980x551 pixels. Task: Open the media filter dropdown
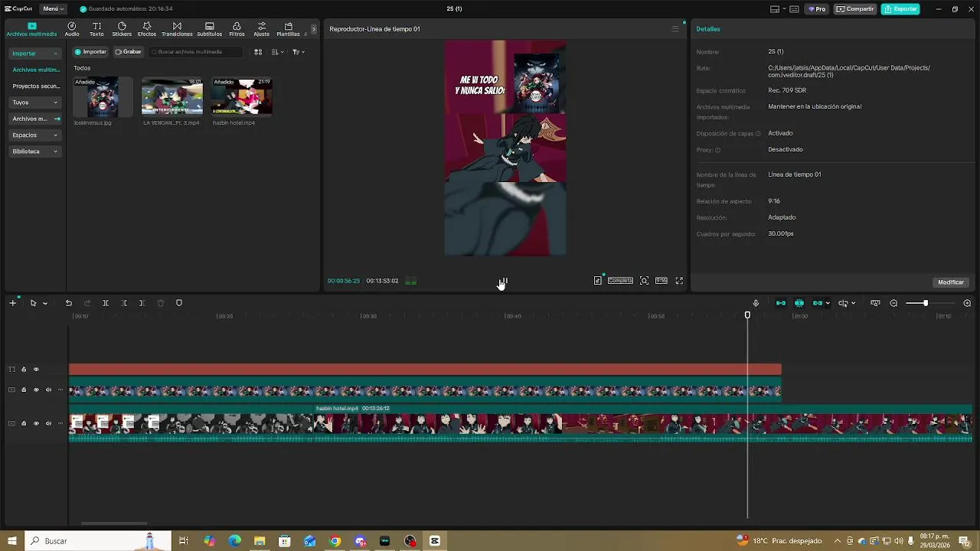[x=298, y=52]
